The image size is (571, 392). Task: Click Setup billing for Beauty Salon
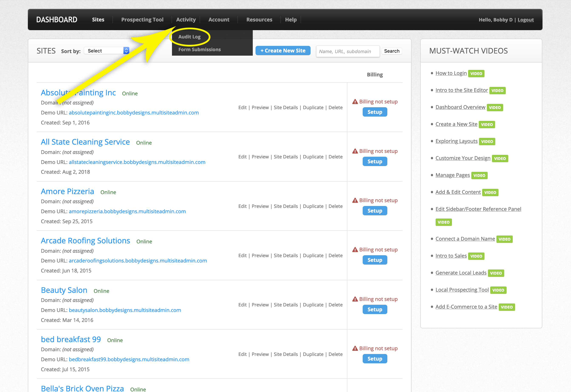click(x=375, y=309)
